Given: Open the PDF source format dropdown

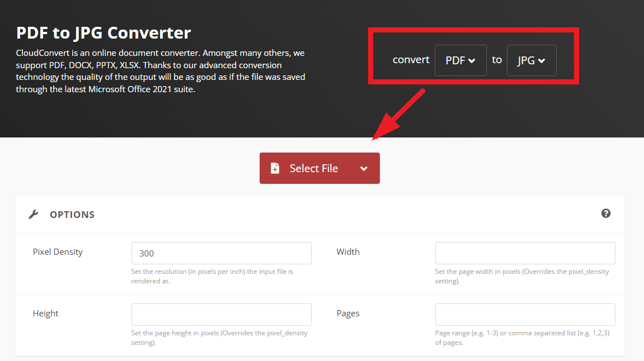Looking at the screenshot, I should coord(460,60).
